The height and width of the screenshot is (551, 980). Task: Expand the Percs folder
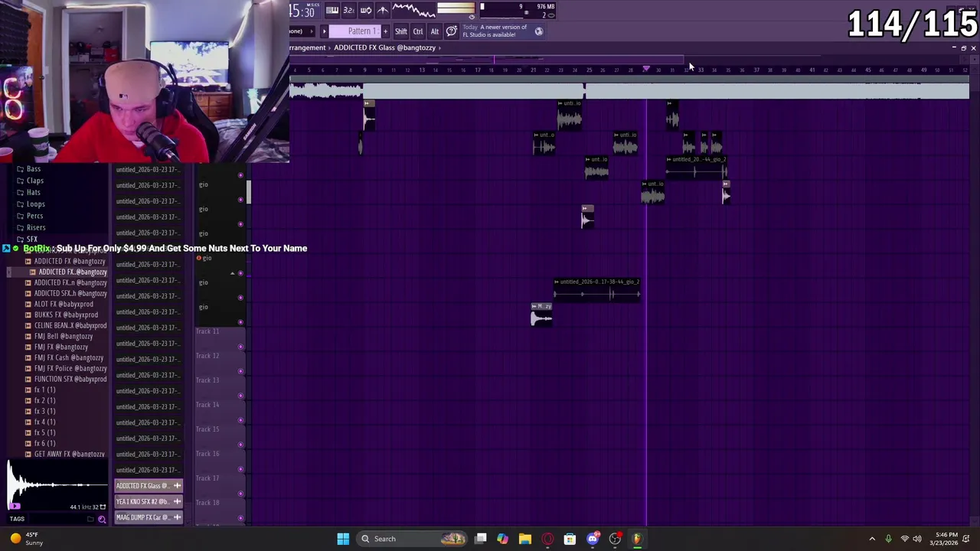34,216
